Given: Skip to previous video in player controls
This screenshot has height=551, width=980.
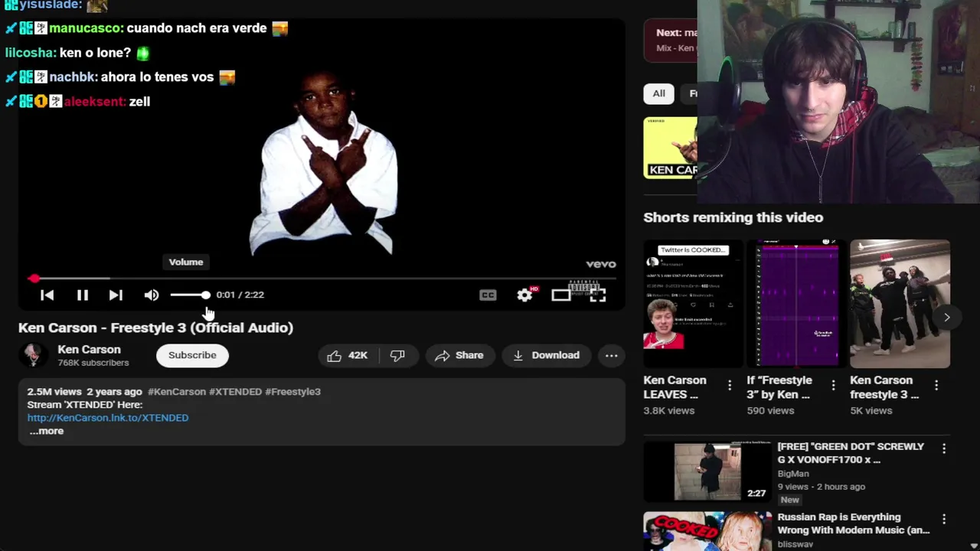Looking at the screenshot, I should (47, 295).
